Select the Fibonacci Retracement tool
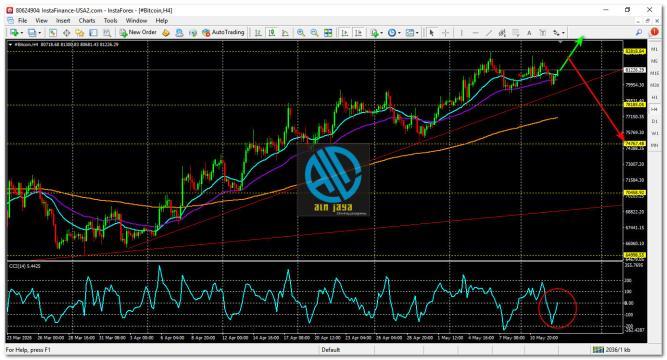This screenshot has width=667, height=360. click(516, 32)
